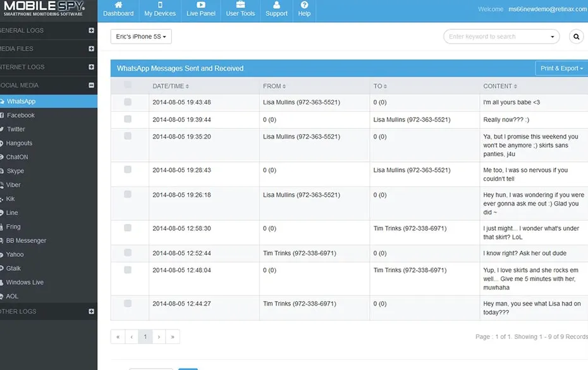Image resolution: width=588 pixels, height=370 pixels.
Task: Open the Dashboard home icon
Action: (x=118, y=5)
